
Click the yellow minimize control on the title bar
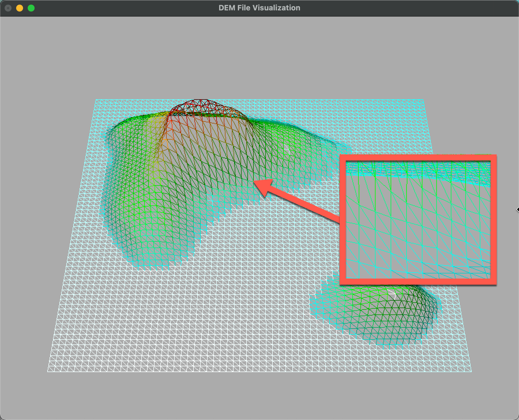click(19, 8)
